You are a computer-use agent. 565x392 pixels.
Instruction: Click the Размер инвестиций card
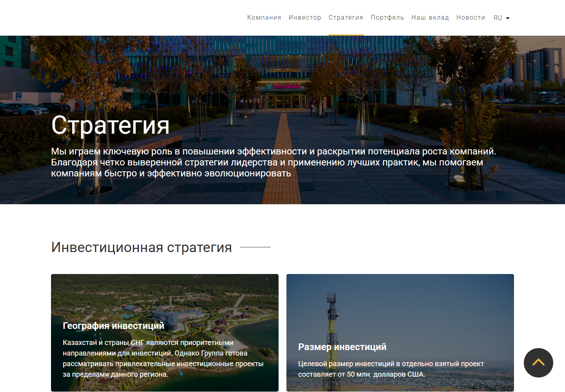pos(400,332)
